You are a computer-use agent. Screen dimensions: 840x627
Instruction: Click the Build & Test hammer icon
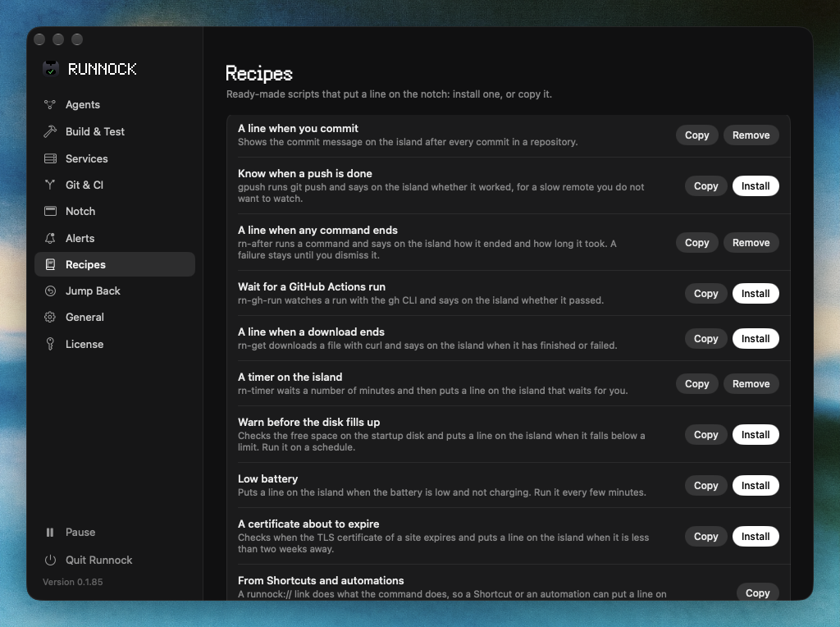[50, 131]
